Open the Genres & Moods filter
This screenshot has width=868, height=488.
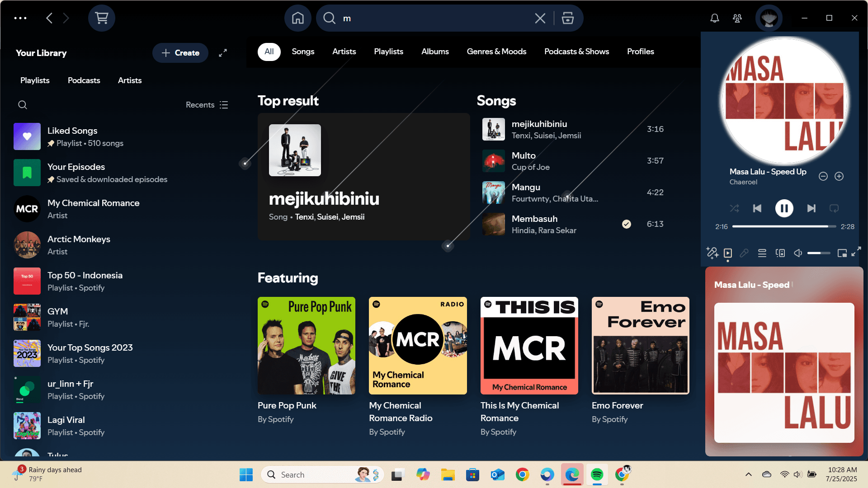pos(496,52)
